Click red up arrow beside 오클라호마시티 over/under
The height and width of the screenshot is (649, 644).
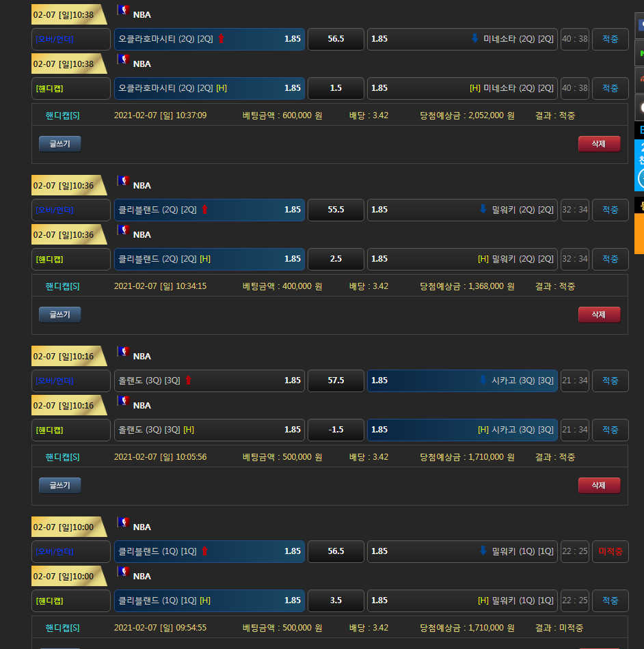221,39
